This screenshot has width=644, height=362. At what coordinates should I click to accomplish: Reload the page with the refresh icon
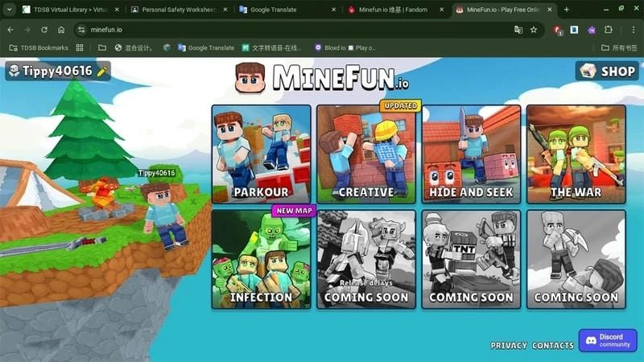tap(44, 30)
